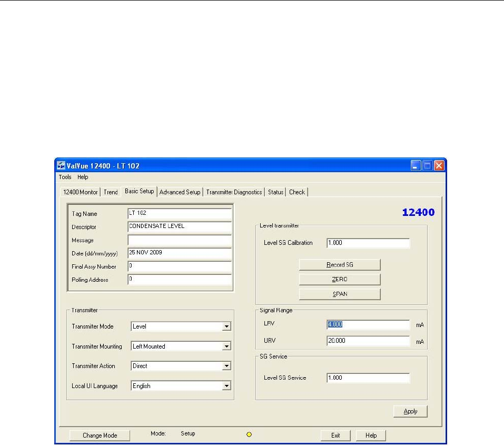The image size is (504, 446).
Task: Click the yellow status indicator light
Action: tap(249, 434)
